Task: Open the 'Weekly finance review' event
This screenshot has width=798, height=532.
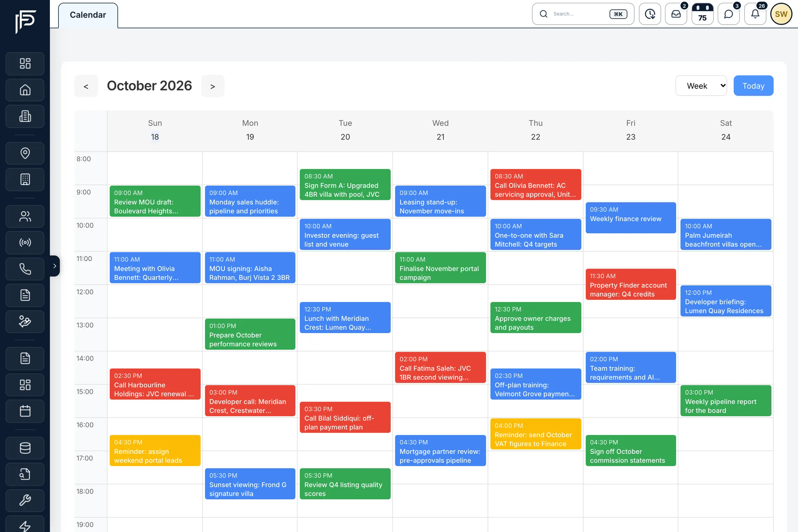Action: click(630, 218)
